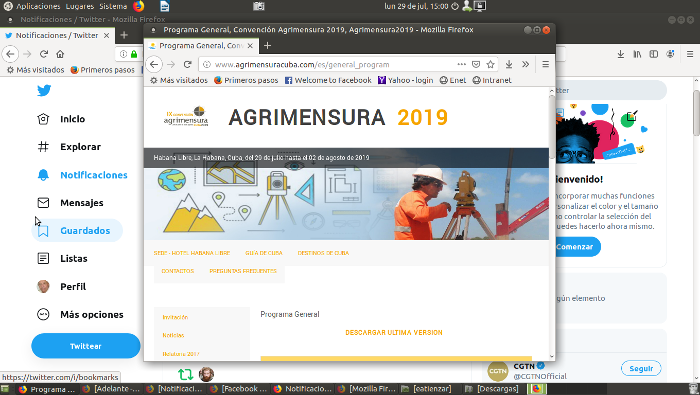Click the Twitter bird logo
700x395 pixels.
tap(44, 91)
